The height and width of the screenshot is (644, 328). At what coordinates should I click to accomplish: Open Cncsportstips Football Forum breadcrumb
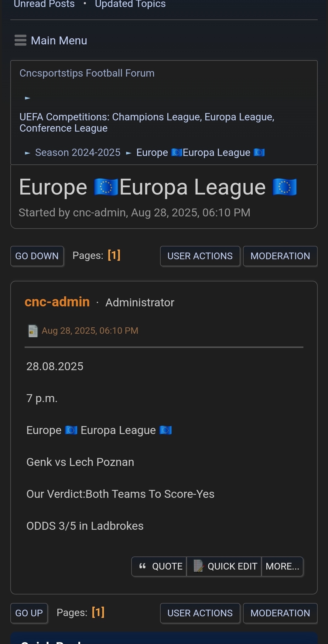pos(87,73)
